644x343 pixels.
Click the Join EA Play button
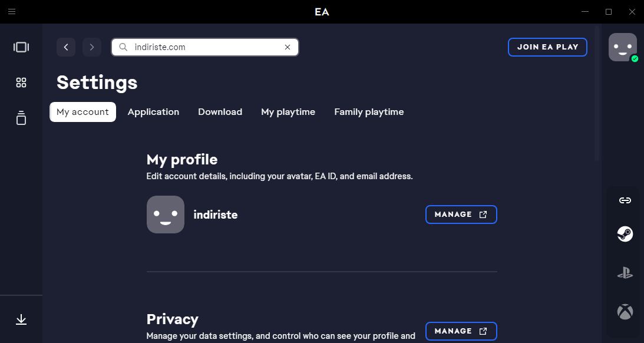pos(547,47)
